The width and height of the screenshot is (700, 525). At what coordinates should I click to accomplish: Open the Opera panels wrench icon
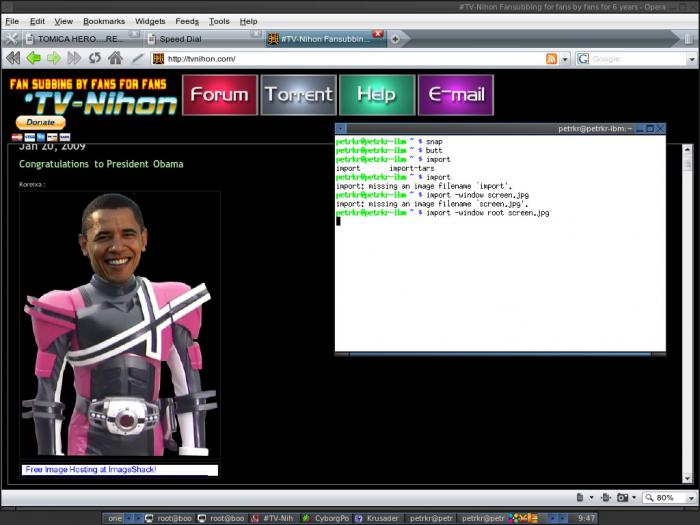click(11, 39)
